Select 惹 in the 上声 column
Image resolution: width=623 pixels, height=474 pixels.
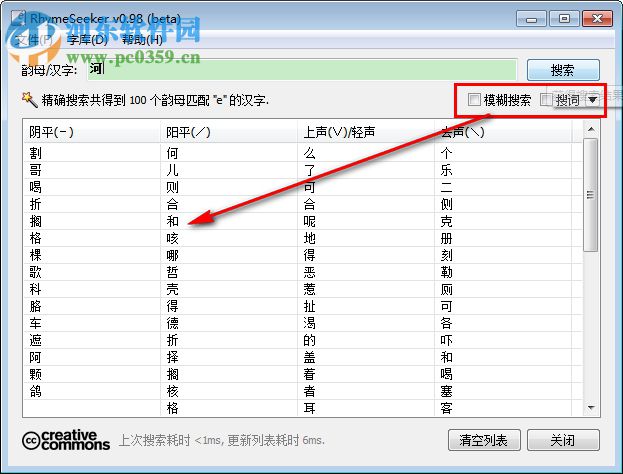tap(310, 289)
